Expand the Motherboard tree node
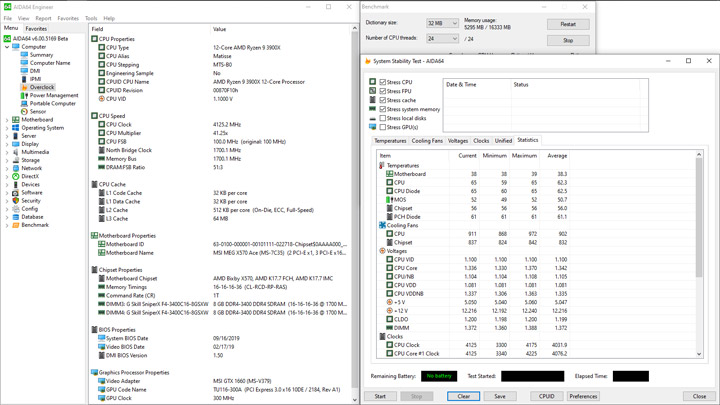This screenshot has width=720, height=405. (7, 120)
